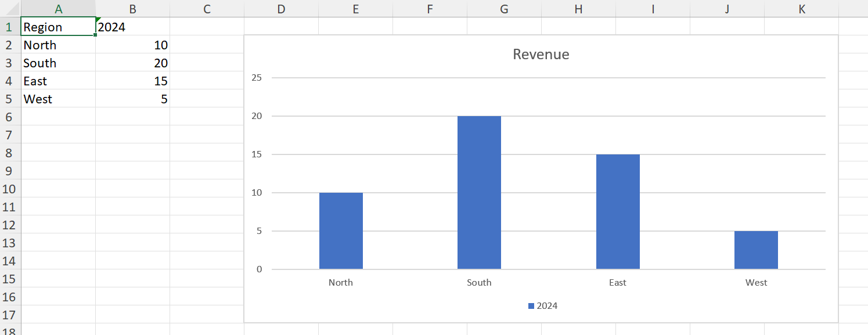
Task: Select cell A1 containing Region
Action: (x=58, y=27)
